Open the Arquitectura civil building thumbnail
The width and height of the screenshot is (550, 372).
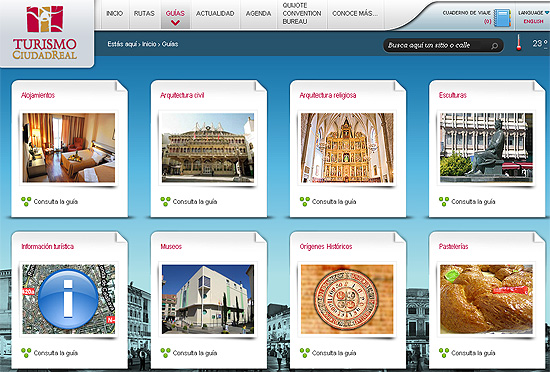[x=208, y=148]
